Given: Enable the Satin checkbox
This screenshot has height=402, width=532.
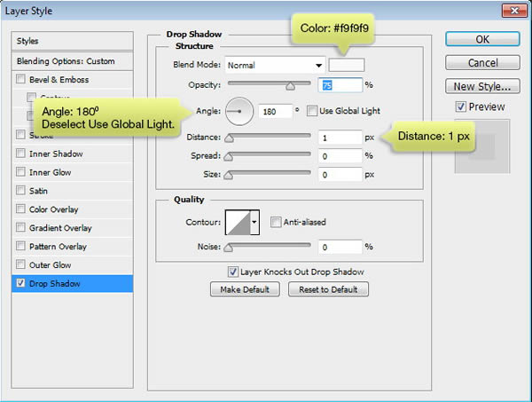Looking at the screenshot, I should coord(20,190).
